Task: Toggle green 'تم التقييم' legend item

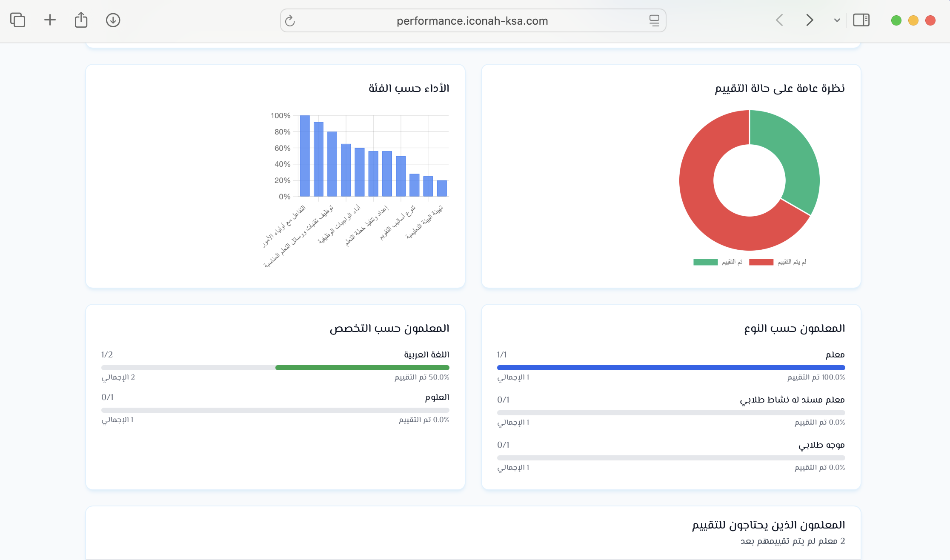Action: [718, 262]
